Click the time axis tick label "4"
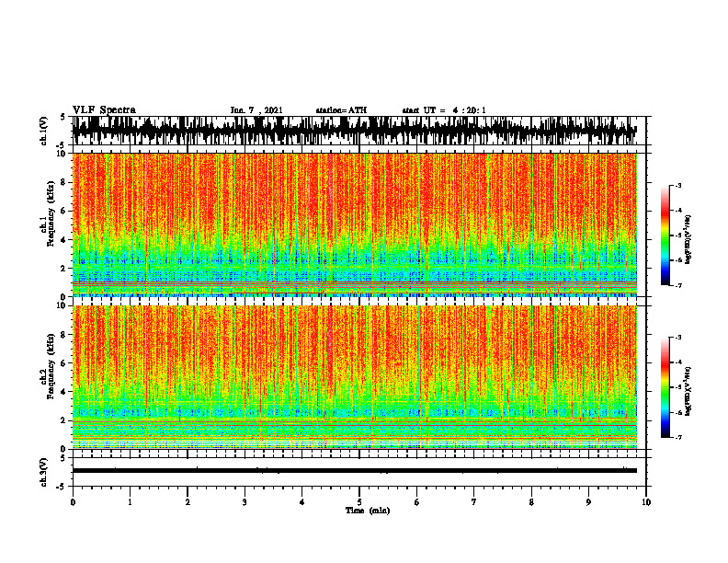The width and height of the screenshot is (728, 563). [x=301, y=502]
